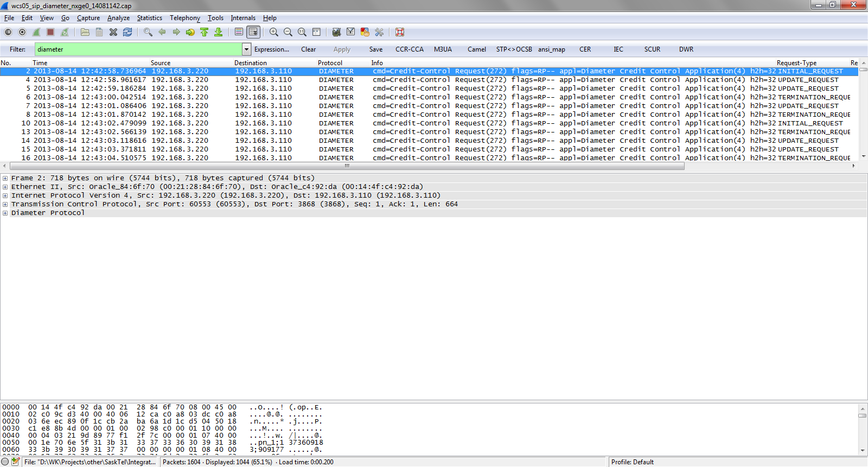Viewport: 868px width, 467px height.
Task: Open the File menu
Action: (x=9, y=18)
